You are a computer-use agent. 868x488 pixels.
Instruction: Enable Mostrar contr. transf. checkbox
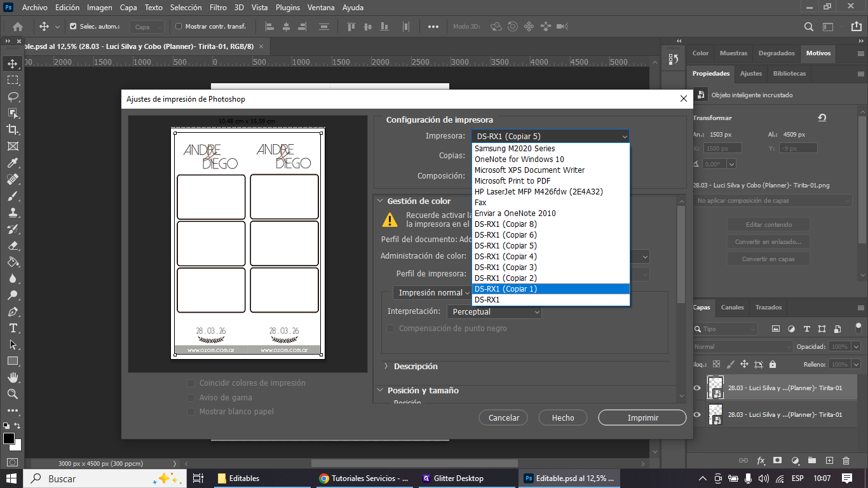pyautogui.click(x=179, y=27)
